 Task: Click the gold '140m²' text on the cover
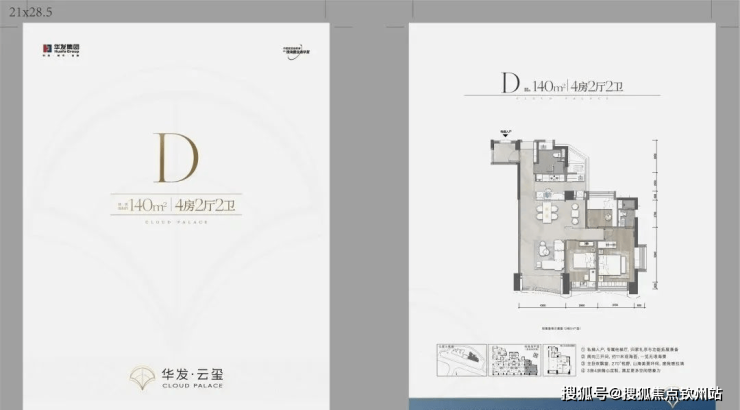[148, 205]
